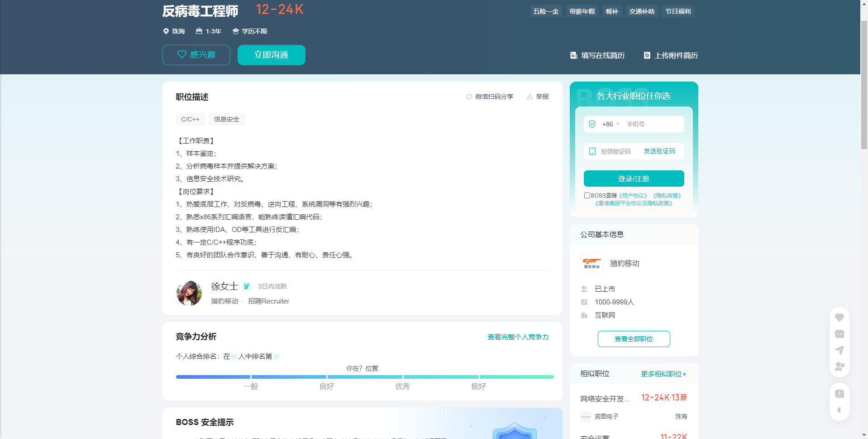Click the phone icon in the 短信验证码 field
This screenshot has height=439, width=868.
pyautogui.click(x=592, y=151)
